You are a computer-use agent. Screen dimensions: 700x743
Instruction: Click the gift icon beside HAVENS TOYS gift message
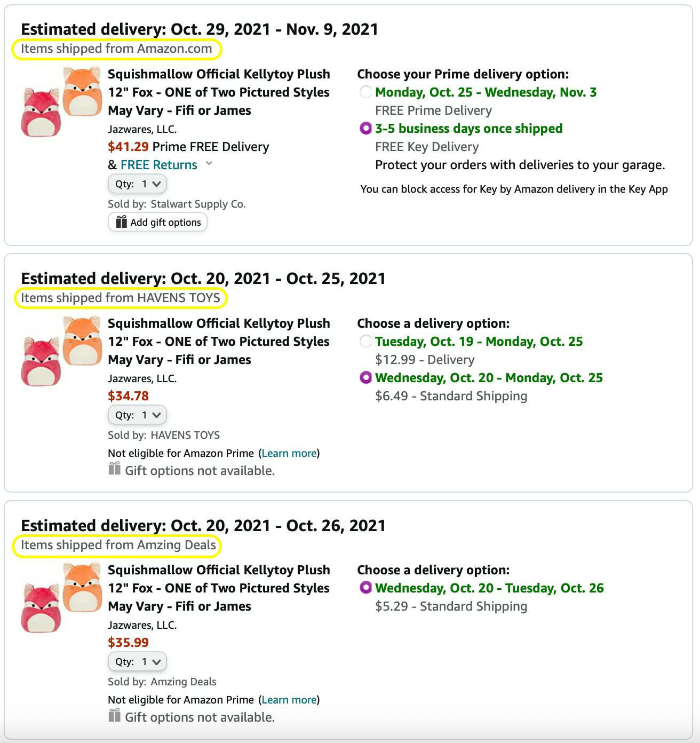tap(113, 469)
